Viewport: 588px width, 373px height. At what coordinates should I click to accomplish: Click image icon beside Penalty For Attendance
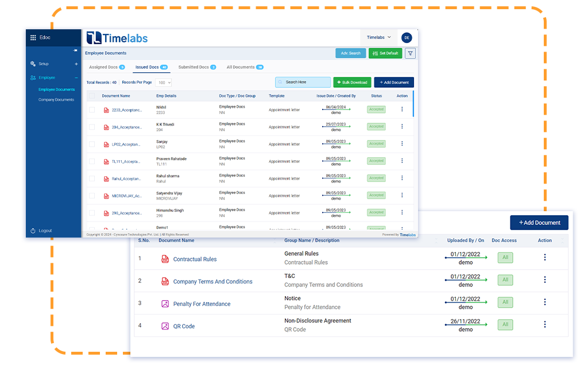pyautogui.click(x=165, y=304)
